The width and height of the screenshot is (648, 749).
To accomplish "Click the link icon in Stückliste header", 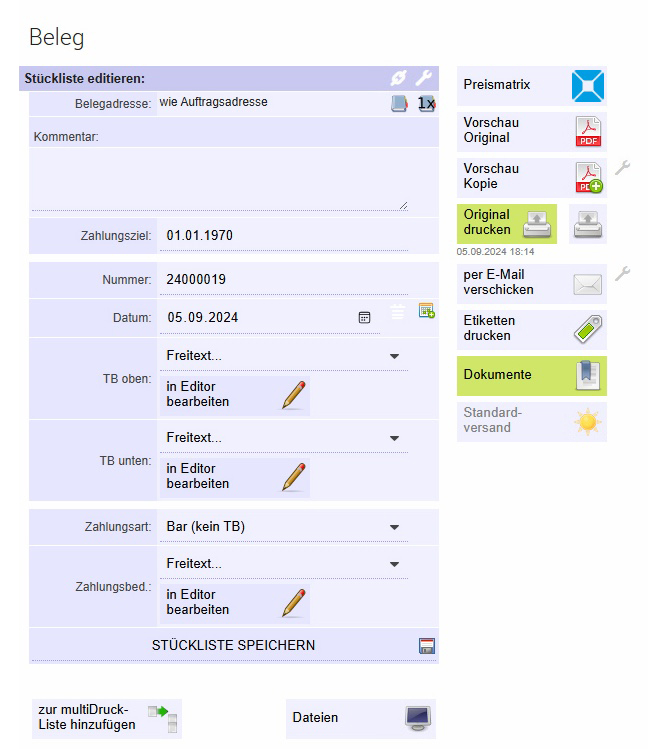I will coord(399,77).
